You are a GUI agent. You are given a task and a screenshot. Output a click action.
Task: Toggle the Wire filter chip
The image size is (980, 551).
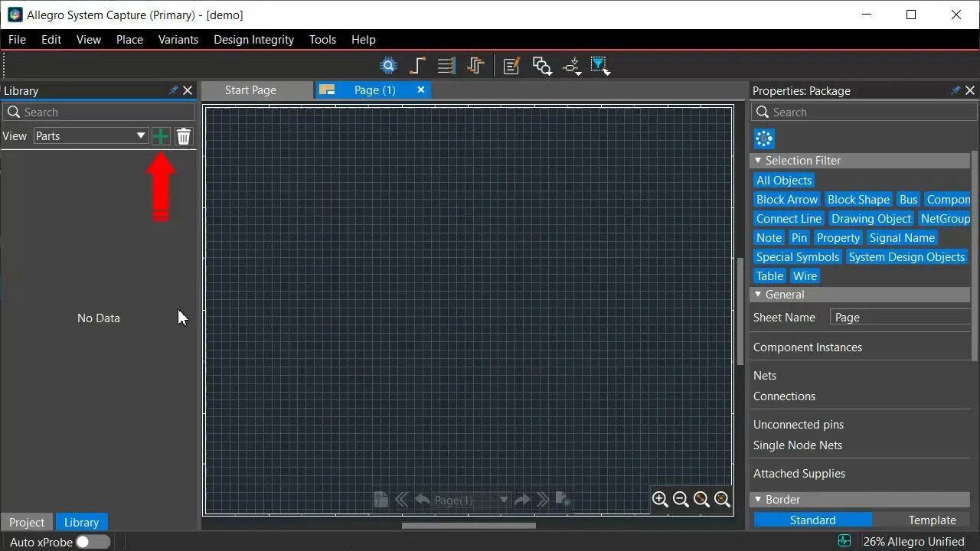805,276
